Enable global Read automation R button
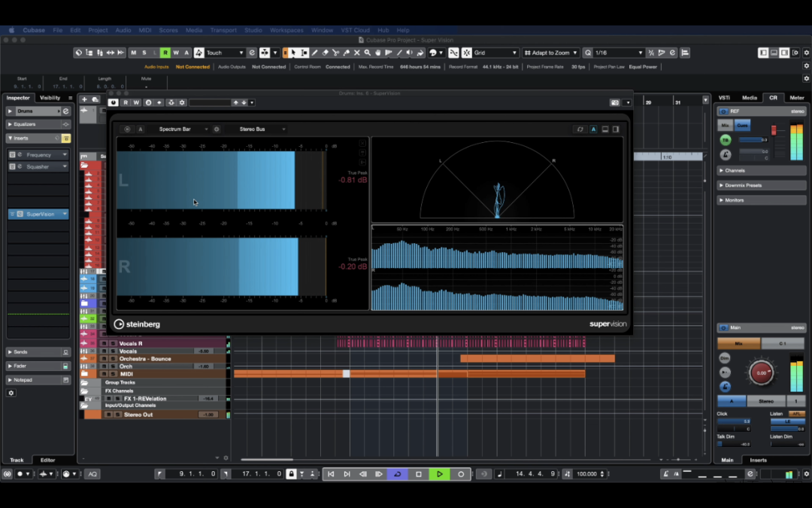This screenshot has width=812, height=508. click(x=165, y=53)
